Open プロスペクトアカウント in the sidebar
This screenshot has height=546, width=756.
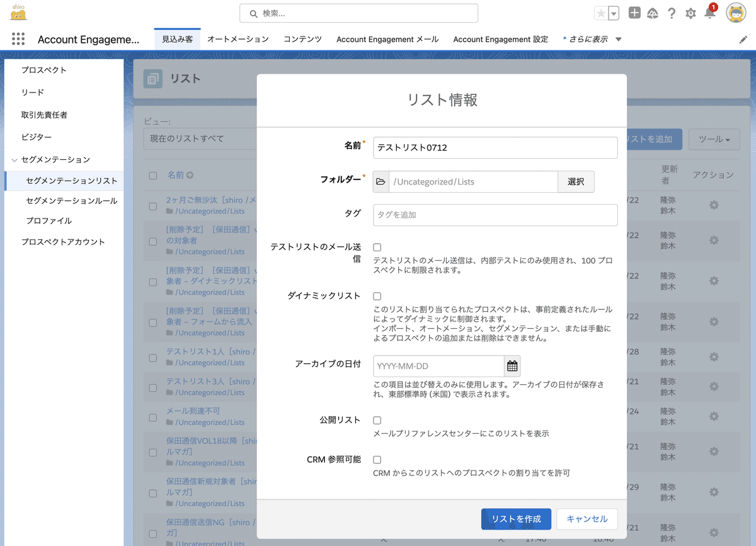(x=64, y=242)
